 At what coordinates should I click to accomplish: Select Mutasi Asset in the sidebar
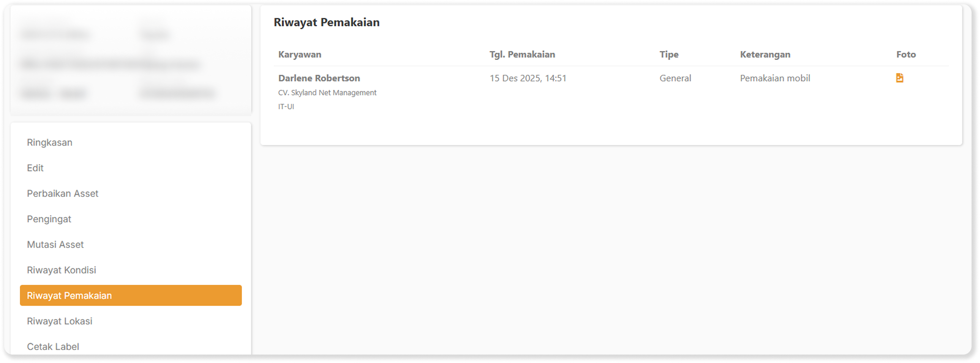[x=55, y=244]
